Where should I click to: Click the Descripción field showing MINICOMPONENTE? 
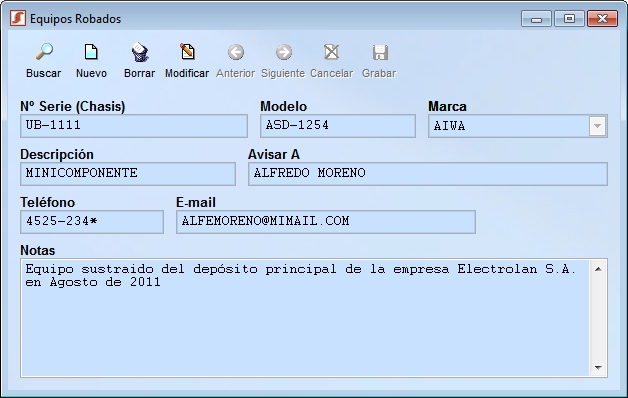point(128,174)
